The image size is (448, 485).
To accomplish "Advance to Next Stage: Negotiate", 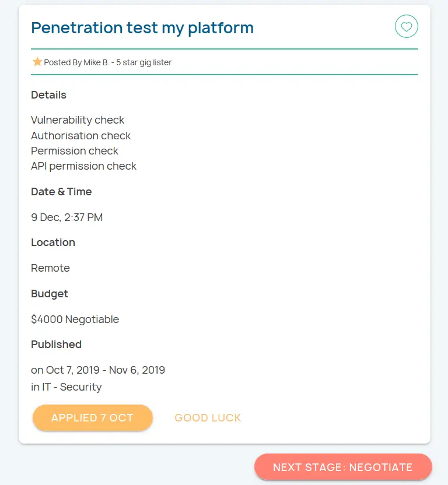I will point(343,468).
